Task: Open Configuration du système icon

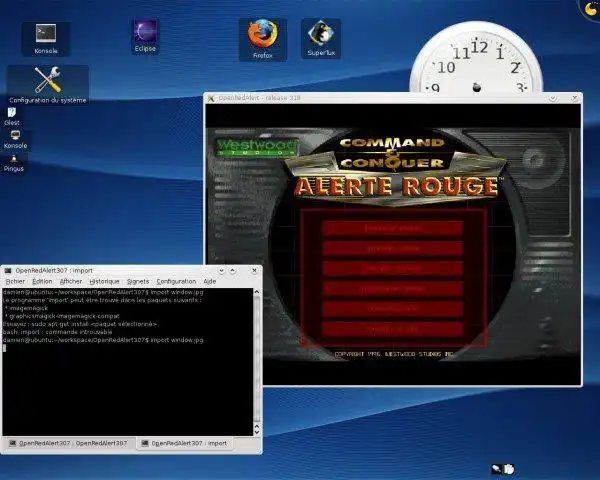Action: coord(48,85)
